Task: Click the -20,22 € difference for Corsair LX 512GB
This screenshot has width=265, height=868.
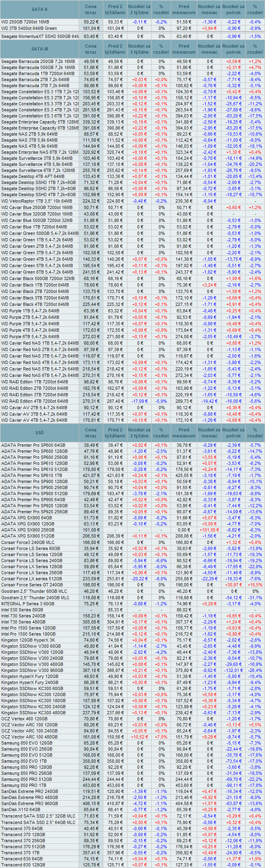Action: [x=140, y=578]
